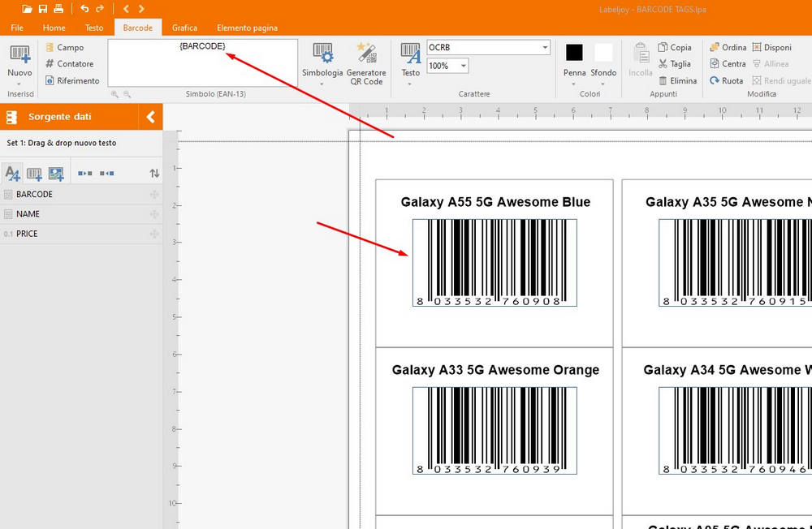
Task: Click the undo arrow icon
Action: pos(84,9)
